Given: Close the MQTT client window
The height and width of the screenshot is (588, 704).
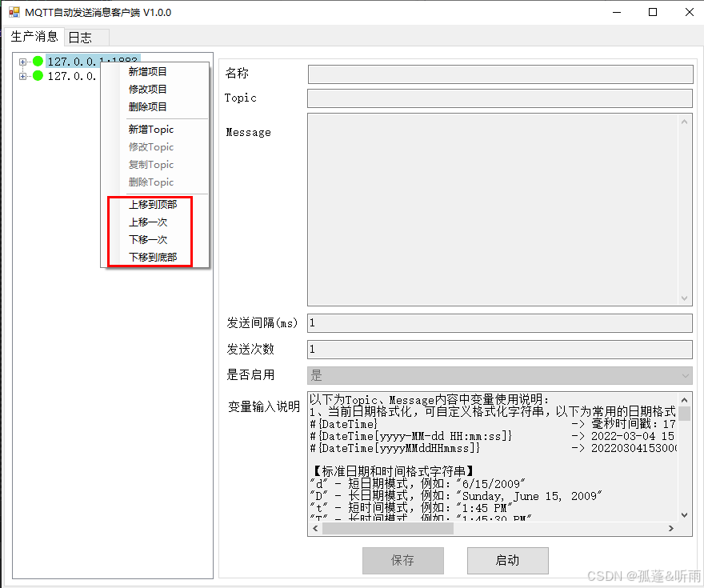Looking at the screenshot, I should [x=690, y=12].
